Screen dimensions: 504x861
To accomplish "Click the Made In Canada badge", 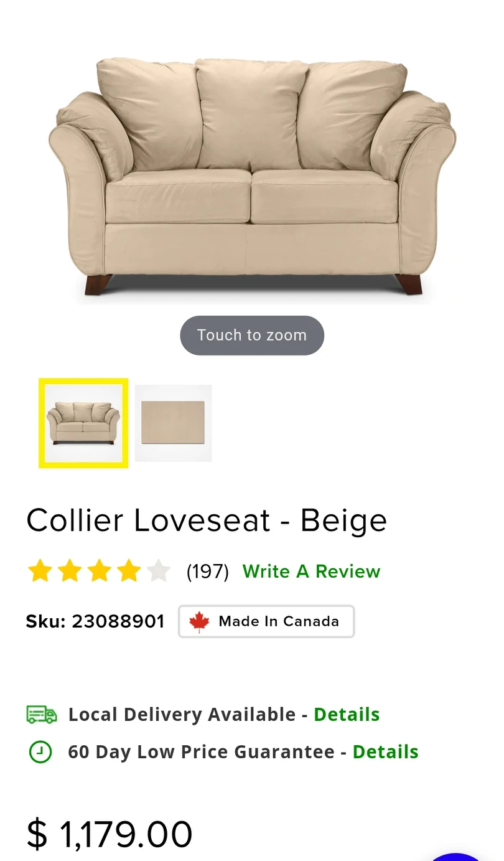I will (266, 621).
